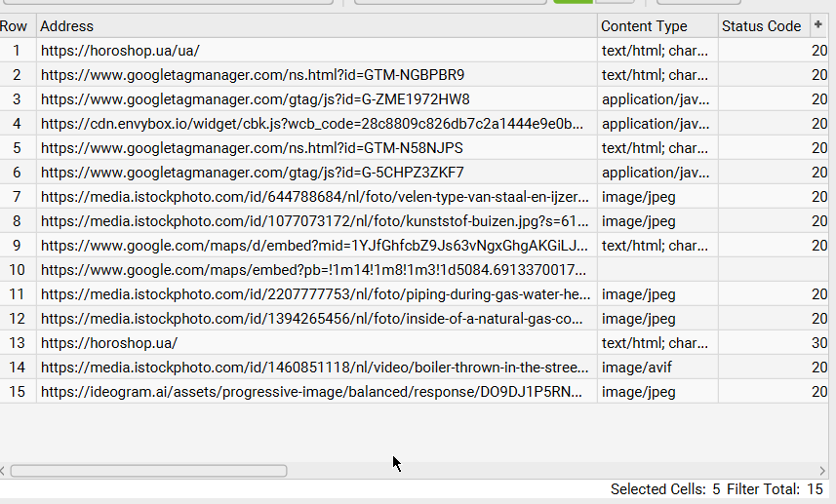836x504 pixels.
Task: Select the image/avif content type cell
Action: click(657, 368)
